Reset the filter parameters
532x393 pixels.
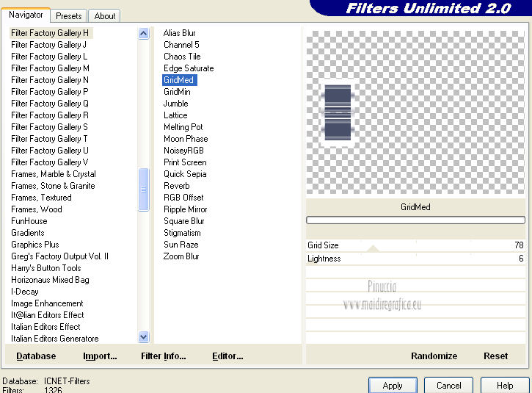[x=496, y=356]
